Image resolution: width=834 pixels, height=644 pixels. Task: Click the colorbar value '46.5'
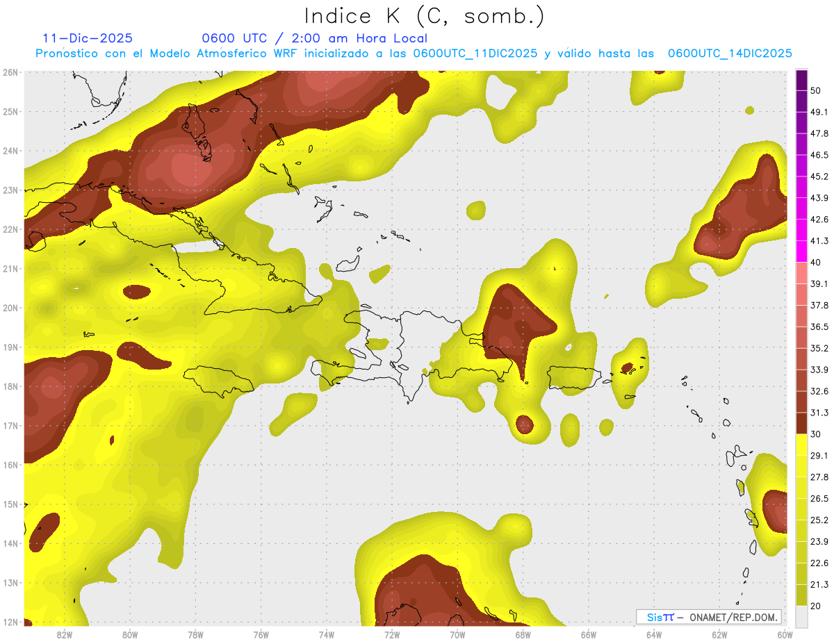(x=819, y=155)
